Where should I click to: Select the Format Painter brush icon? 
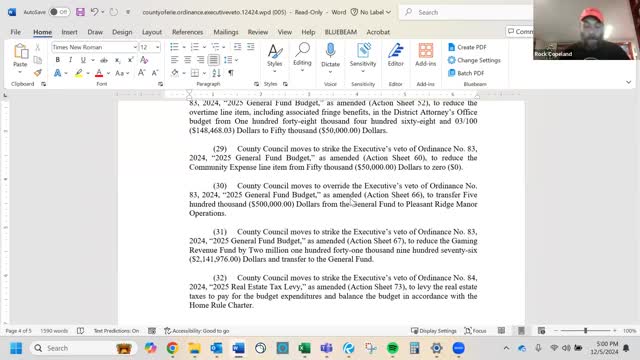tap(38, 73)
